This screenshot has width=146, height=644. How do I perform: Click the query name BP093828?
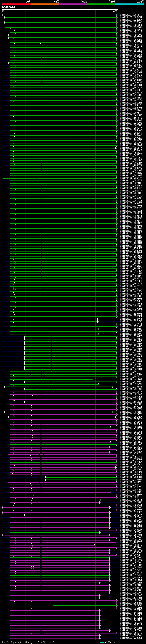(8, 7)
